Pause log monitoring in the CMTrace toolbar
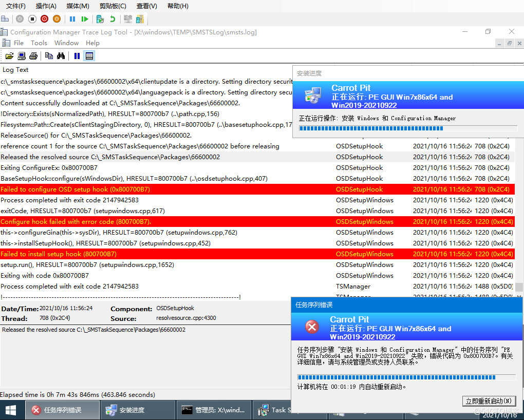524x420 pixels. [x=77, y=56]
